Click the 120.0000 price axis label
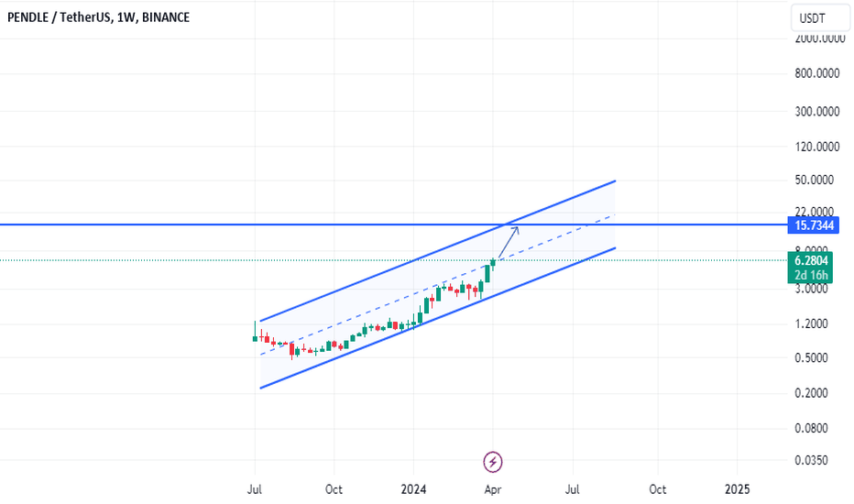Screen dimensions: 854x504 tap(817, 147)
